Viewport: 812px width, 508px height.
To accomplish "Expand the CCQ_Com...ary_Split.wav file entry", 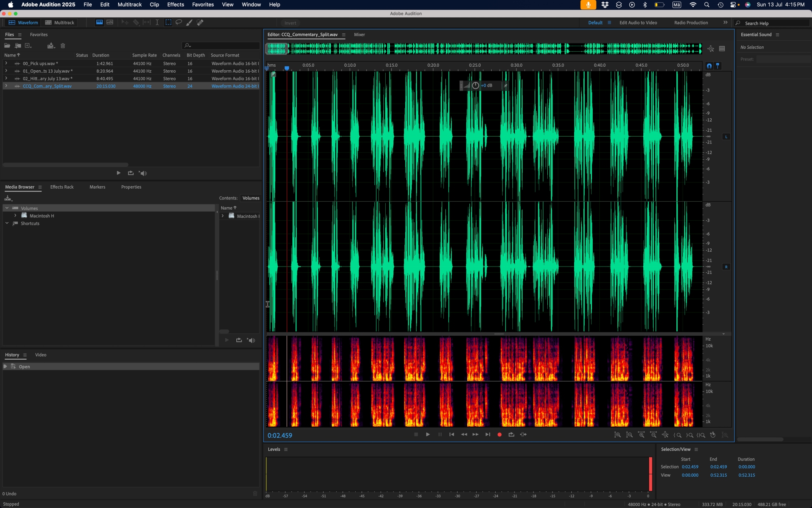I will click(6, 86).
